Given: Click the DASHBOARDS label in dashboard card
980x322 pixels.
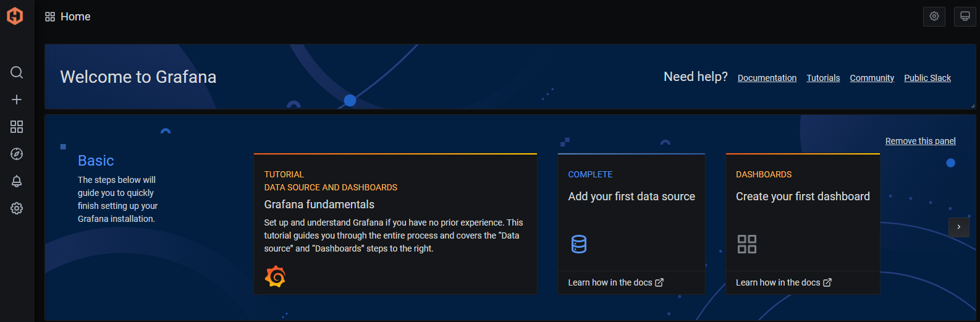Looking at the screenshot, I should 764,174.
